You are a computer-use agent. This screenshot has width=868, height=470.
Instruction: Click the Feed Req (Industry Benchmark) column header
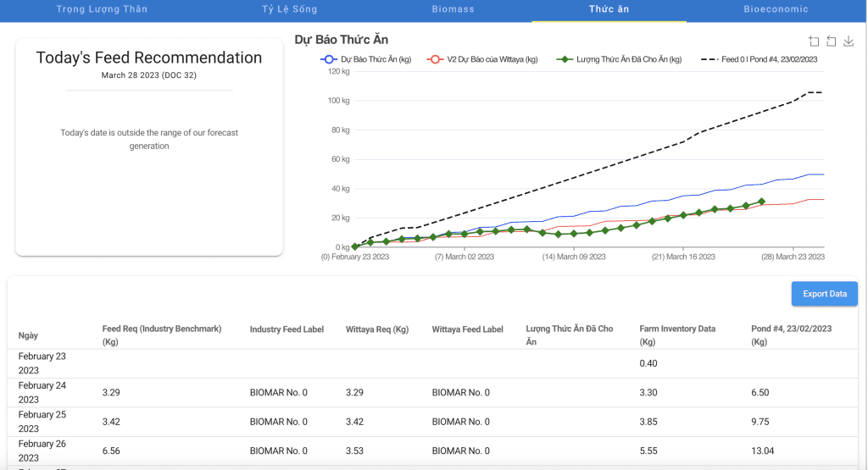coord(161,335)
